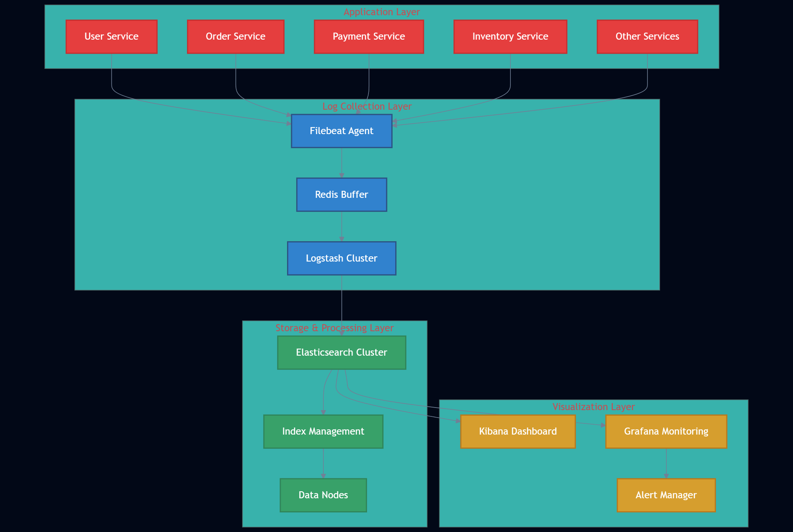Click the Grafana Monitoring node
Image resolution: width=793 pixels, height=532 pixels.
click(666, 432)
